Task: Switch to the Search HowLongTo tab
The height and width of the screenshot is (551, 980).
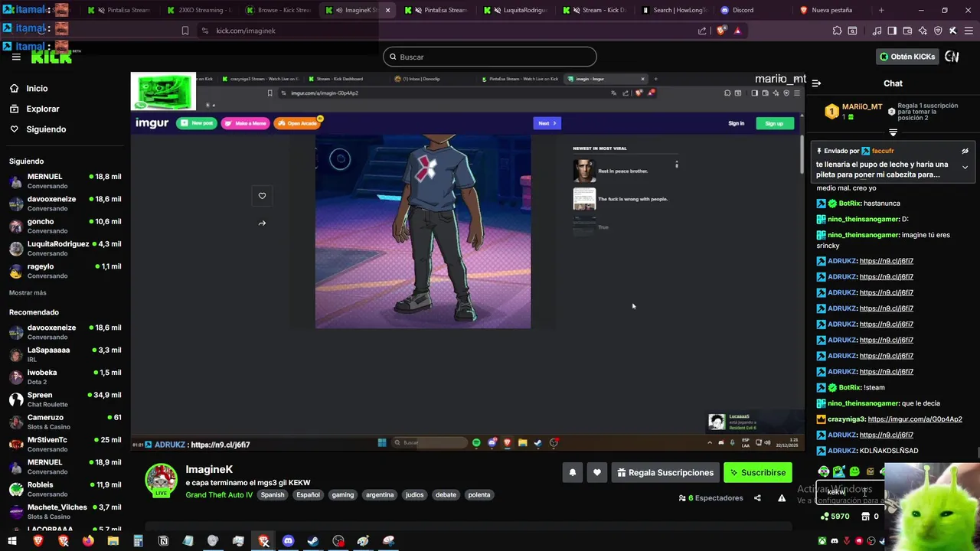Action: (673, 10)
